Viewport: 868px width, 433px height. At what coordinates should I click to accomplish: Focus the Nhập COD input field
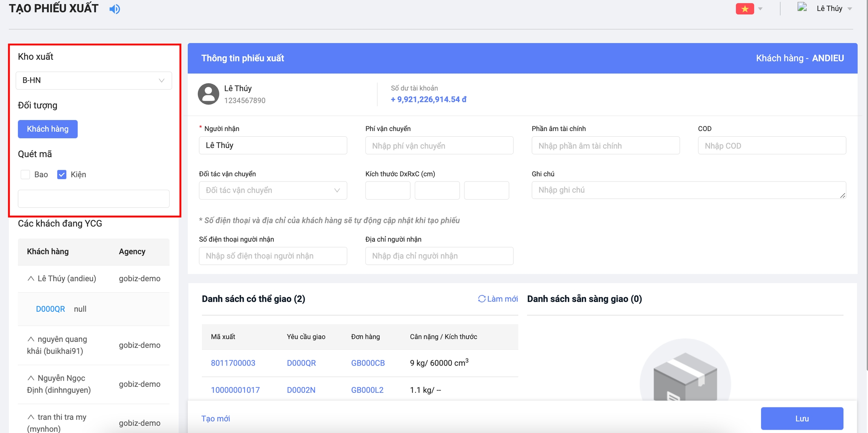[x=772, y=146]
